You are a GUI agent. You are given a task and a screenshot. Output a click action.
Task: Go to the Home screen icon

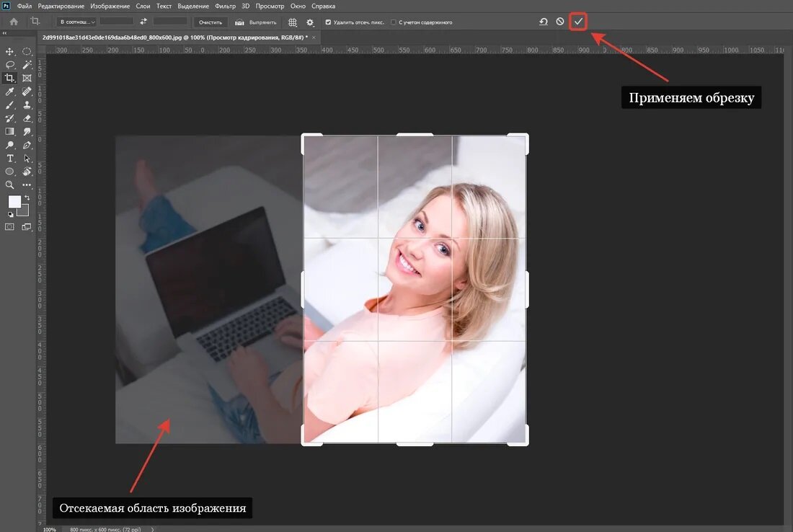[14, 22]
